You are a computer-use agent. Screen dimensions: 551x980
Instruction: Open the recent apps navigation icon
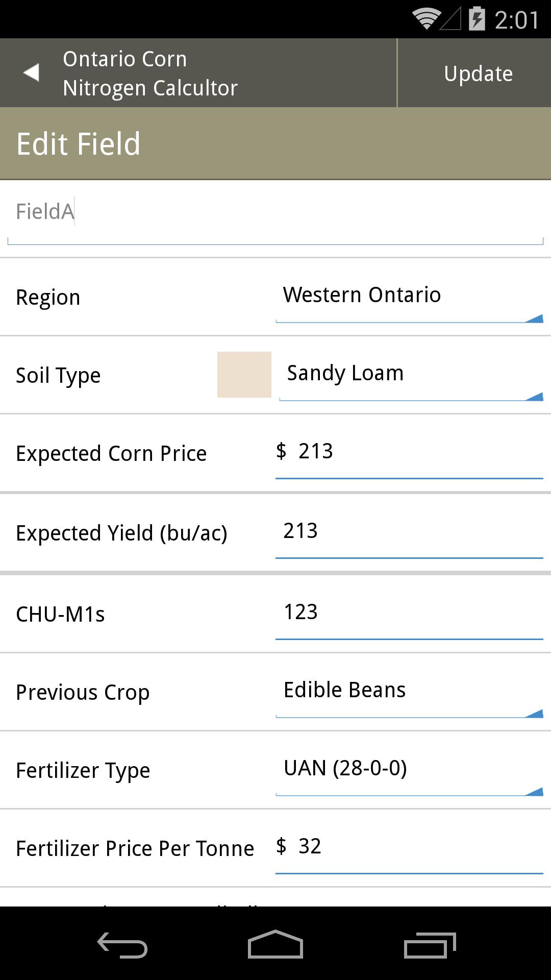[430, 944]
